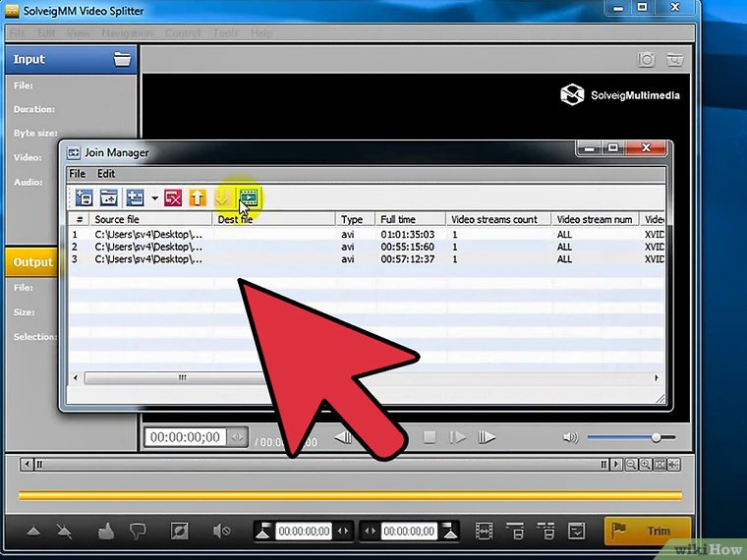Open File menu in Join Manager
Screen dimensions: 747x560
pos(76,174)
